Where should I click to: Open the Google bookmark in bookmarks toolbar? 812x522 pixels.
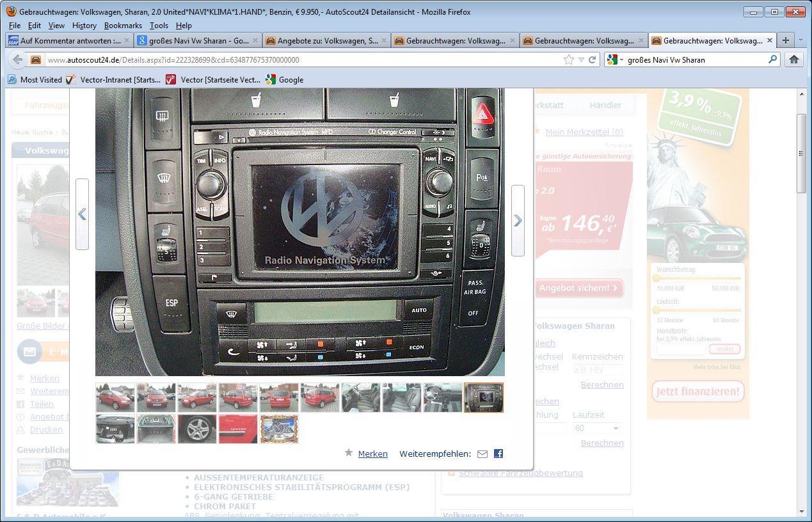point(284,79)
